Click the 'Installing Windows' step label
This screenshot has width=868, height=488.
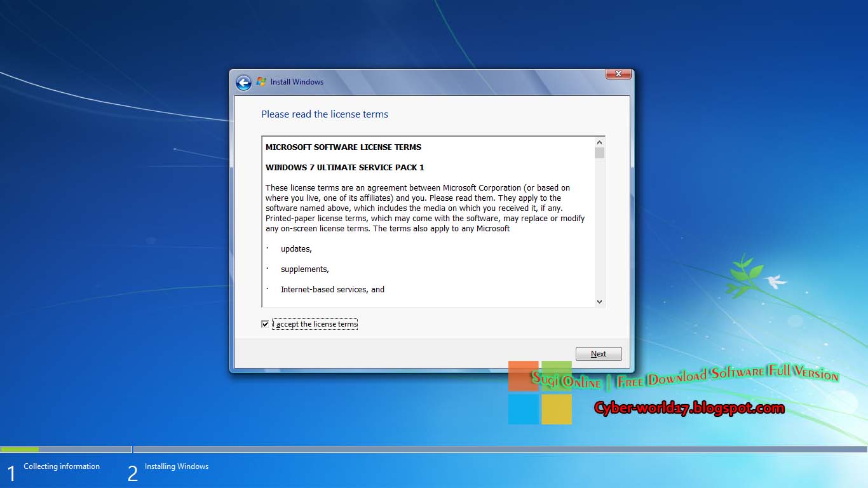coord(177,466)
